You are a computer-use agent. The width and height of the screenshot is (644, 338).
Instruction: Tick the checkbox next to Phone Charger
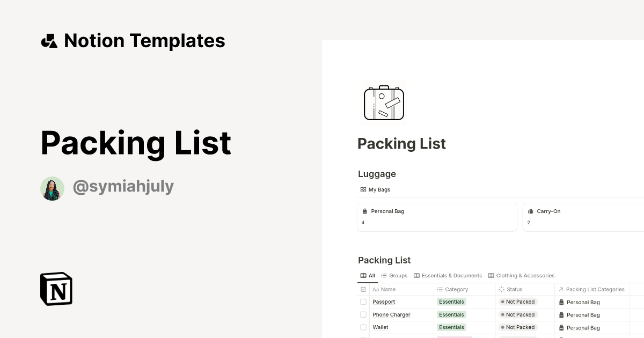pos(363,314)
